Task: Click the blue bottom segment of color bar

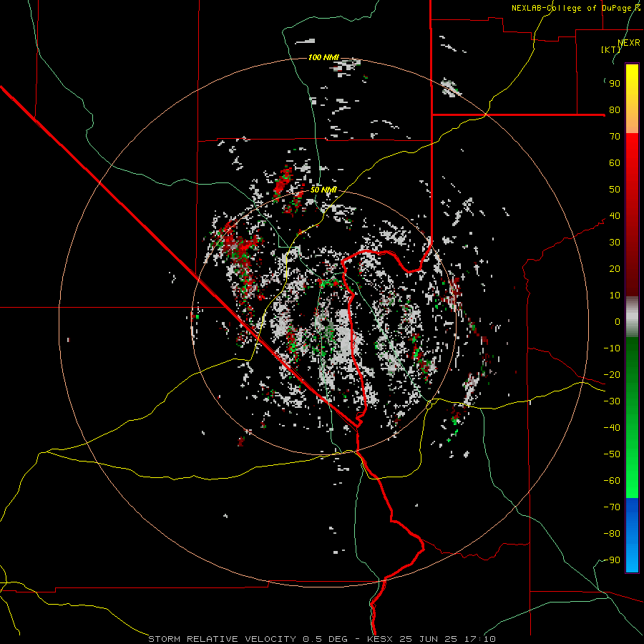Action: tap(632, 535)
